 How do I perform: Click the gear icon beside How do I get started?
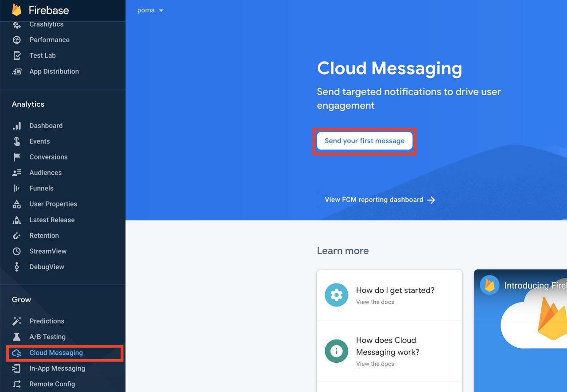(336, 295)
